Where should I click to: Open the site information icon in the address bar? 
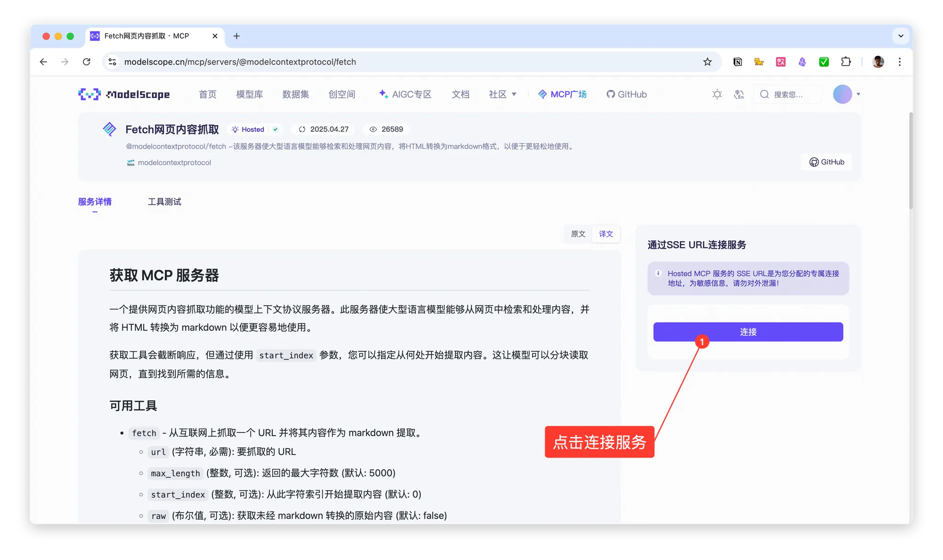click(x=112, y=62)
